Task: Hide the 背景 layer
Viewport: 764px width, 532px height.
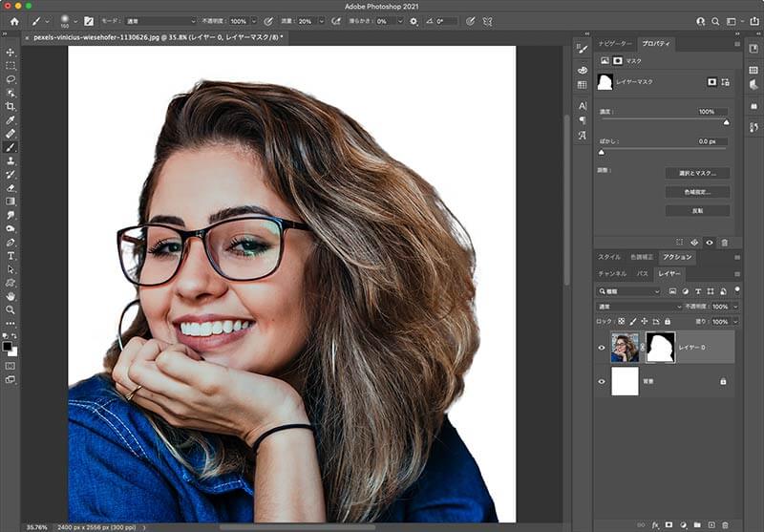Action: click(601, 382)
